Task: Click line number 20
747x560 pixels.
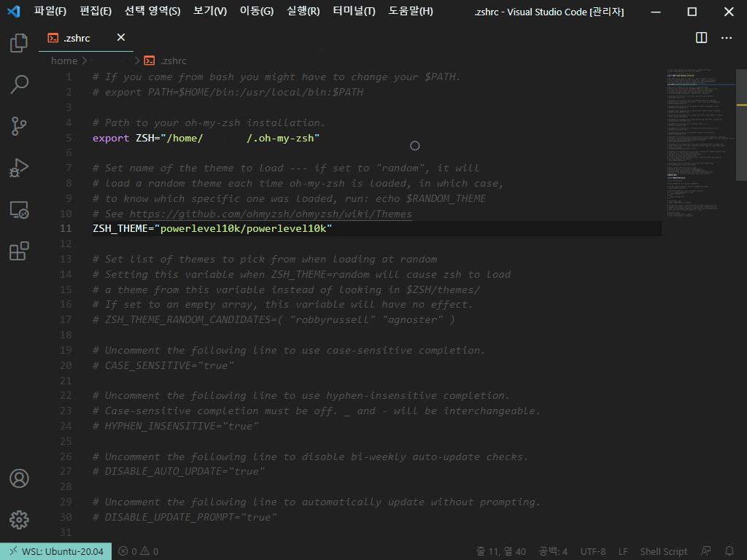Action: 66,365
